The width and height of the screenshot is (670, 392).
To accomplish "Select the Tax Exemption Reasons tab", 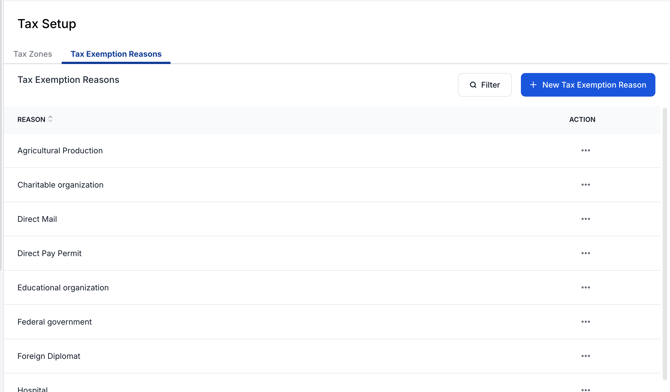I will point(116,54).
